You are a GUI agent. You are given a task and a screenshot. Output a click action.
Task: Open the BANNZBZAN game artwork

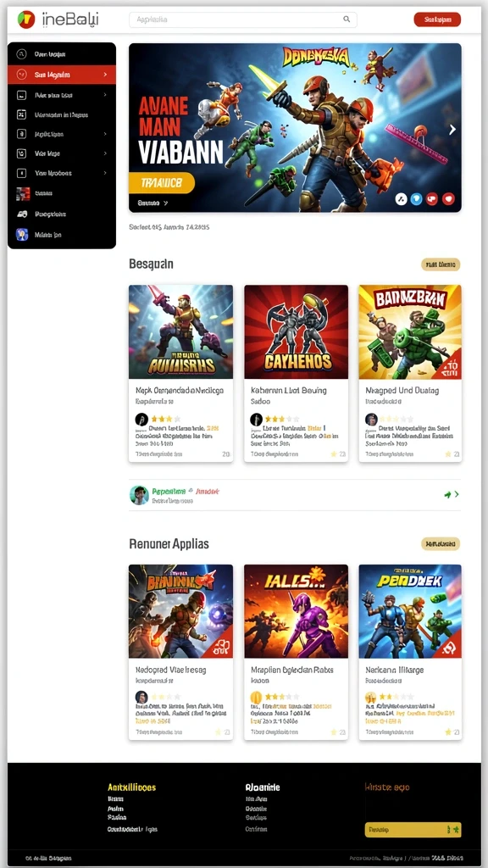coord(410,332)
